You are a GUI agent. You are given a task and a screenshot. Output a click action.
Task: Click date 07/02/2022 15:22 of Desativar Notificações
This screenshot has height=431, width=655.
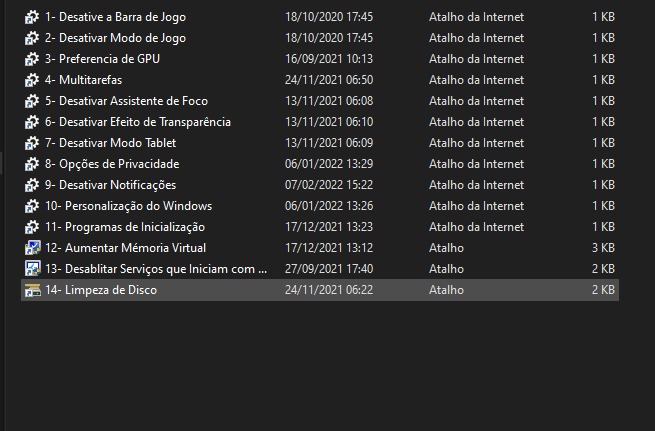[328, 185]
